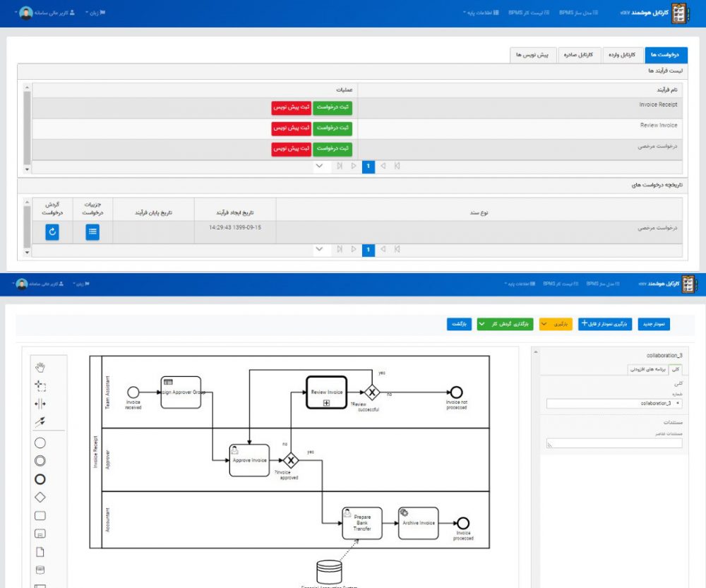Create a Gateway diamond from palette
Screen dimensions: 706x588
[40, 497]
